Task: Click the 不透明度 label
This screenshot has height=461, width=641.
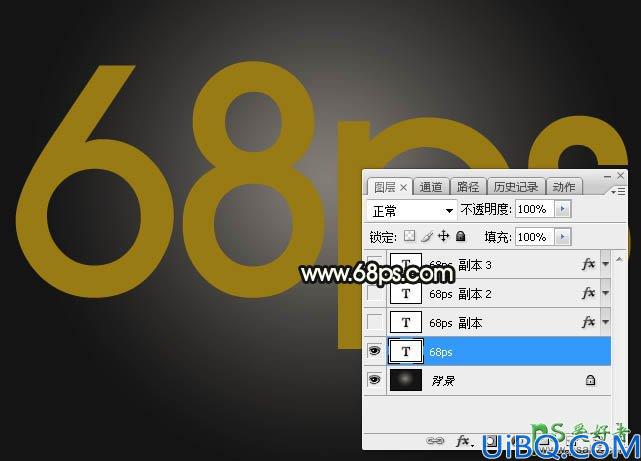Action: click(486, 209)
